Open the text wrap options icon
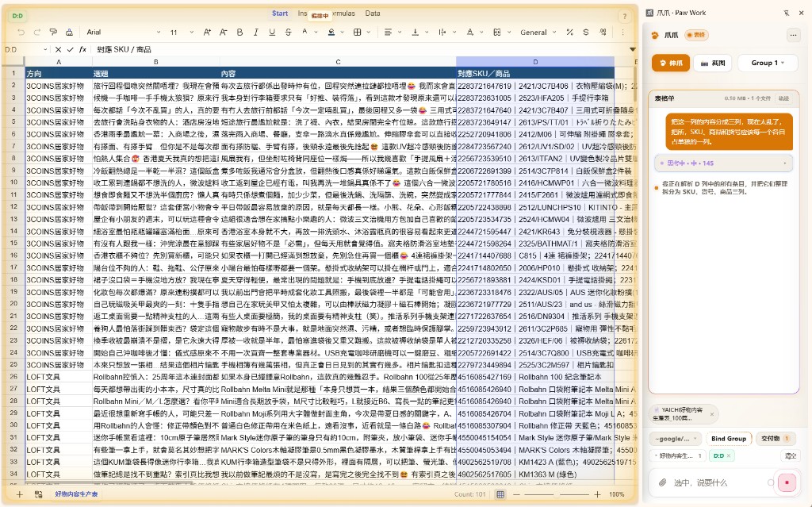 (442, 33)
